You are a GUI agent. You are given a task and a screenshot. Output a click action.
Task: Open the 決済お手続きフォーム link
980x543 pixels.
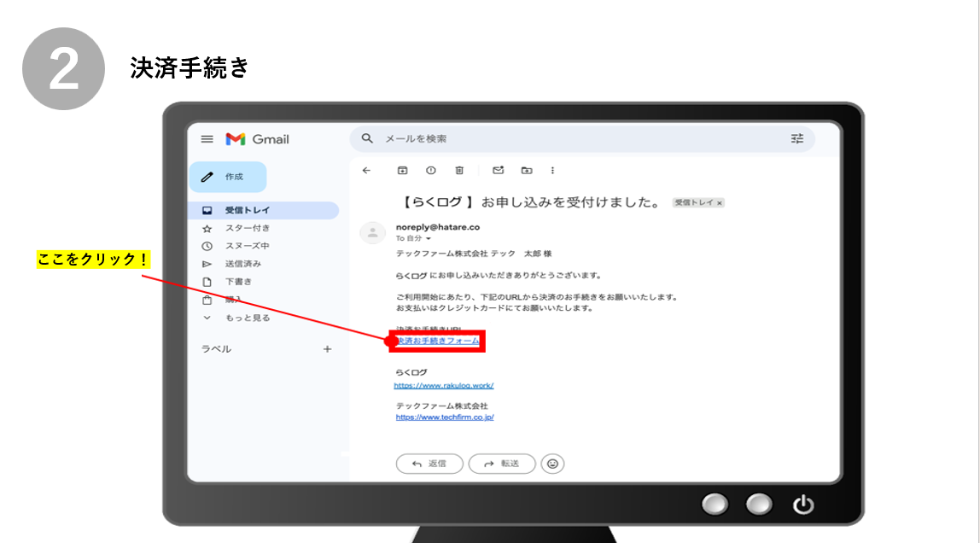[437, 341]
